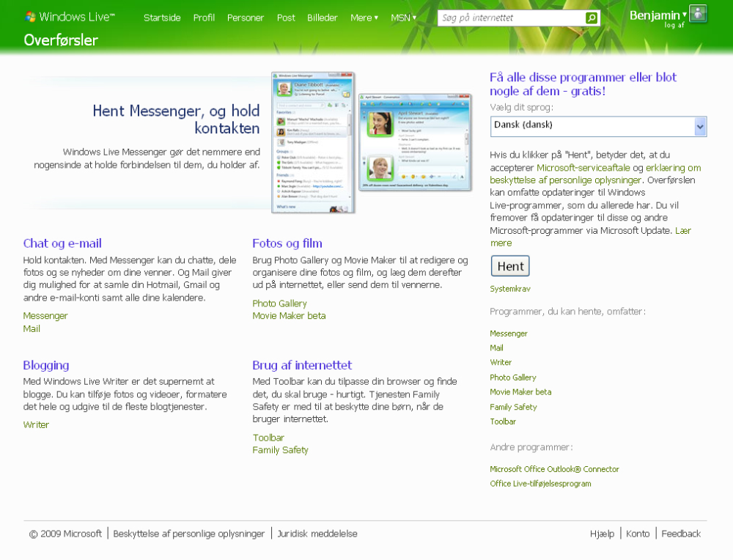Image resolution: width=733 pixels, height=560 pixels.
Task: Open the Mere dropdown menu
Action: (364, 18)
